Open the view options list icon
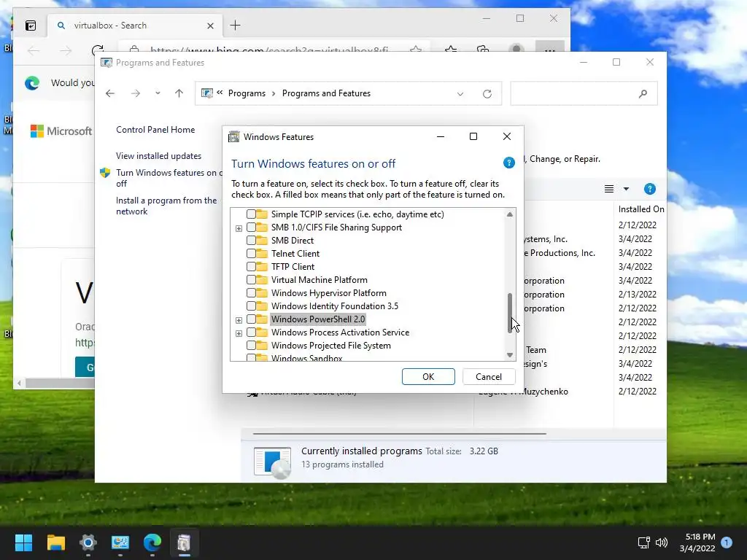Screen dimensions: 747x560 tap(609, 189)
